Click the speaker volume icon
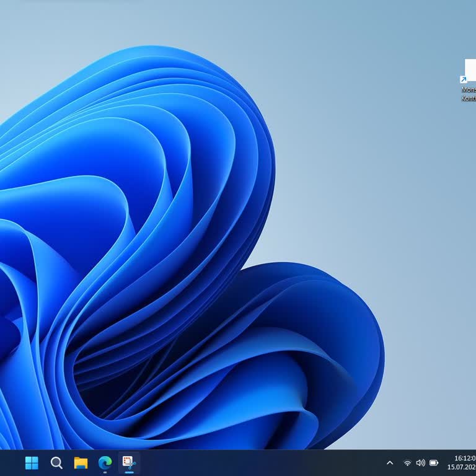The image size is (476, 476). point(421,463)
